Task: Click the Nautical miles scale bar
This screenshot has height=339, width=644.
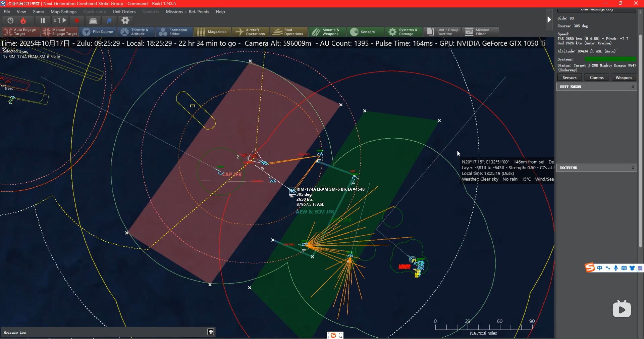Action: (x=484, y=327)
